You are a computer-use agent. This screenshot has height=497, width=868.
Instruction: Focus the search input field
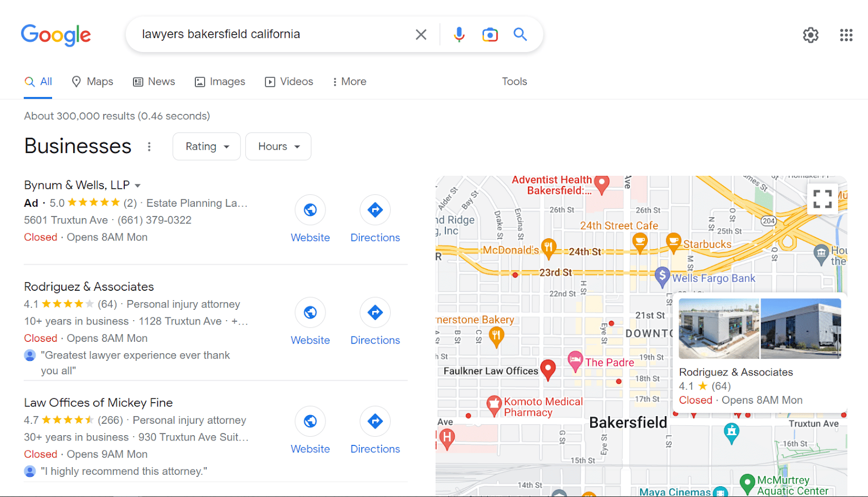point(271,34)
